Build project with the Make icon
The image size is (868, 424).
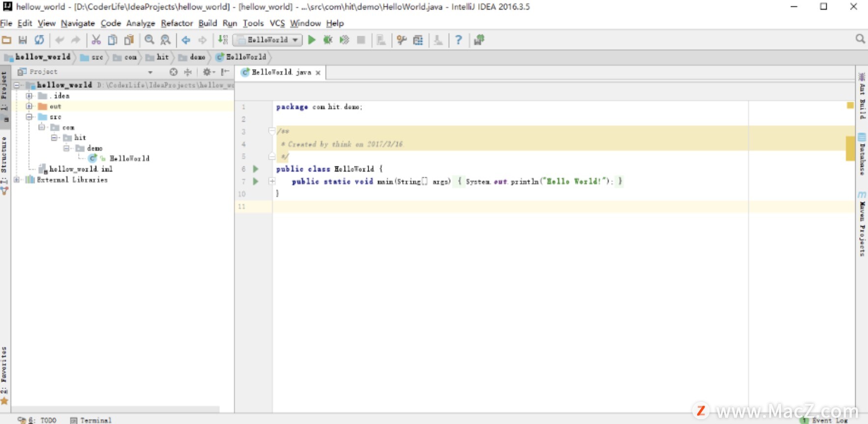(223, 40)
